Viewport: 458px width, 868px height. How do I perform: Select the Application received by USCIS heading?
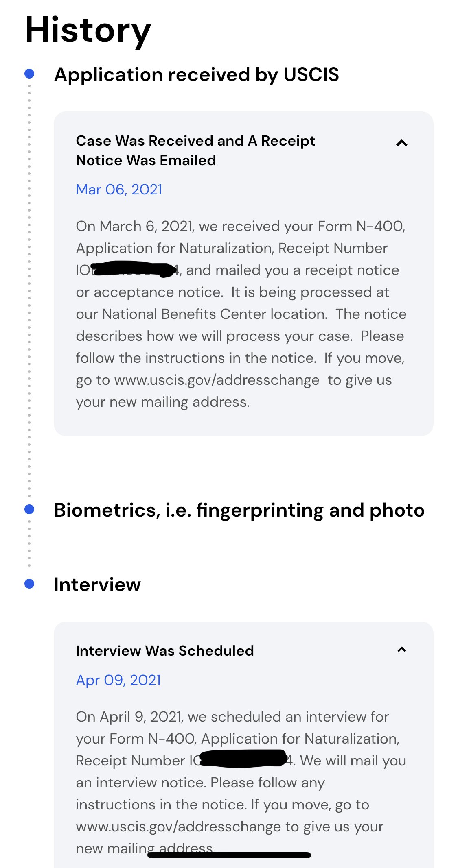[197, 75]
